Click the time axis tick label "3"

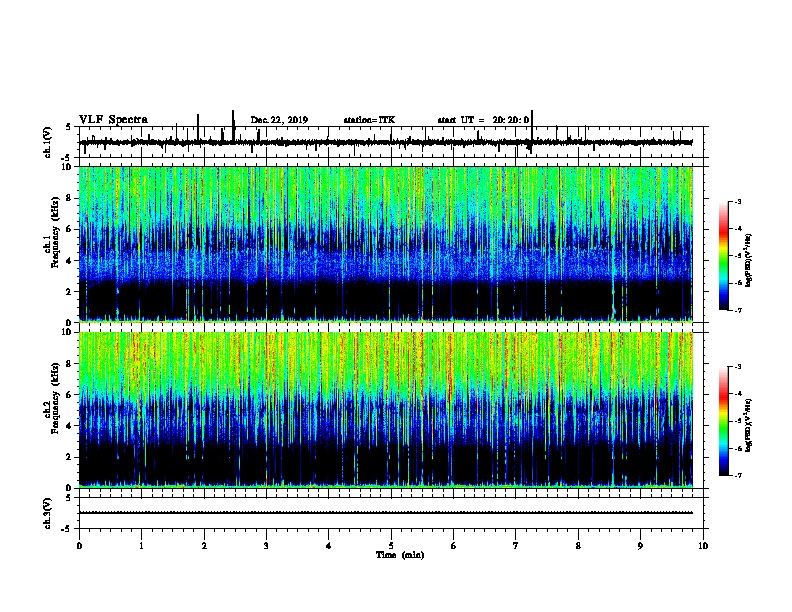266,546
